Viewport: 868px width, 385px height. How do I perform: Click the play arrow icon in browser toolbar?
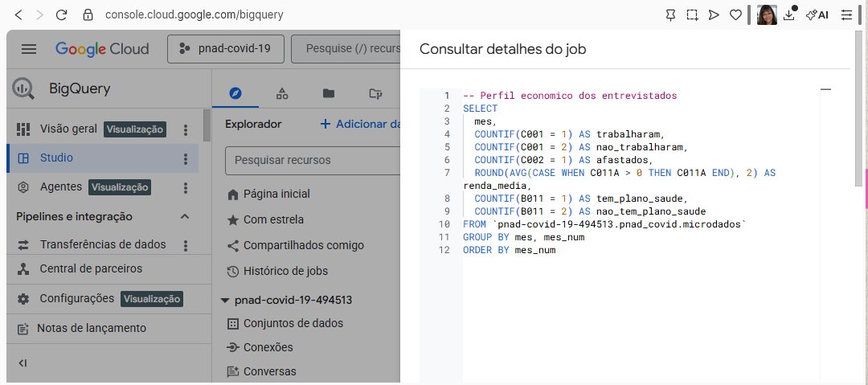click(x=714, y=15)
